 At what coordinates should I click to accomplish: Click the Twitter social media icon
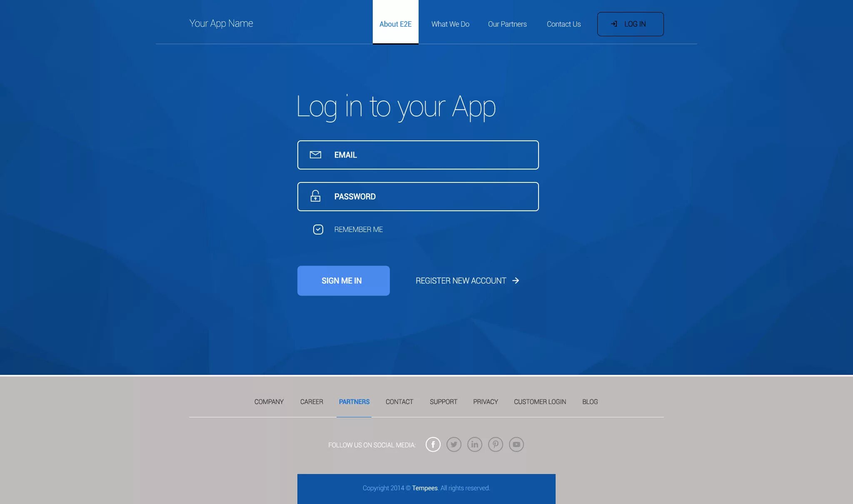coord(454,444)
